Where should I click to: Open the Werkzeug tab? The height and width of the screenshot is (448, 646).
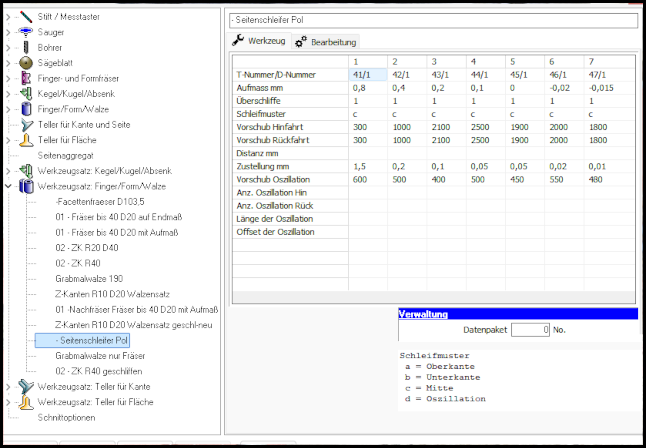[259, 41]
